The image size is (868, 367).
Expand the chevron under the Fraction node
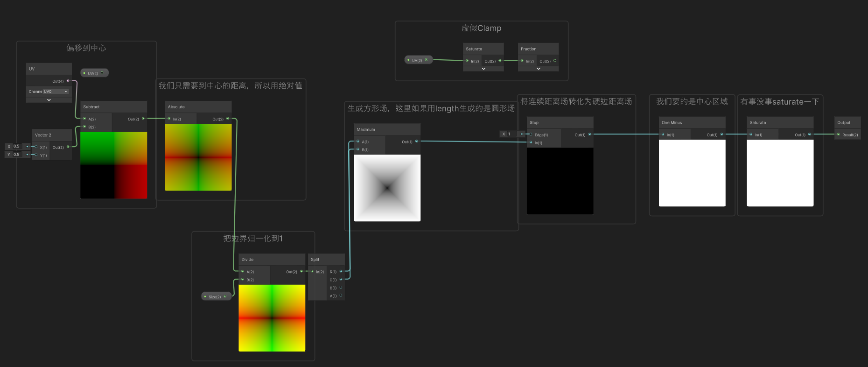(x=539, y=69)
